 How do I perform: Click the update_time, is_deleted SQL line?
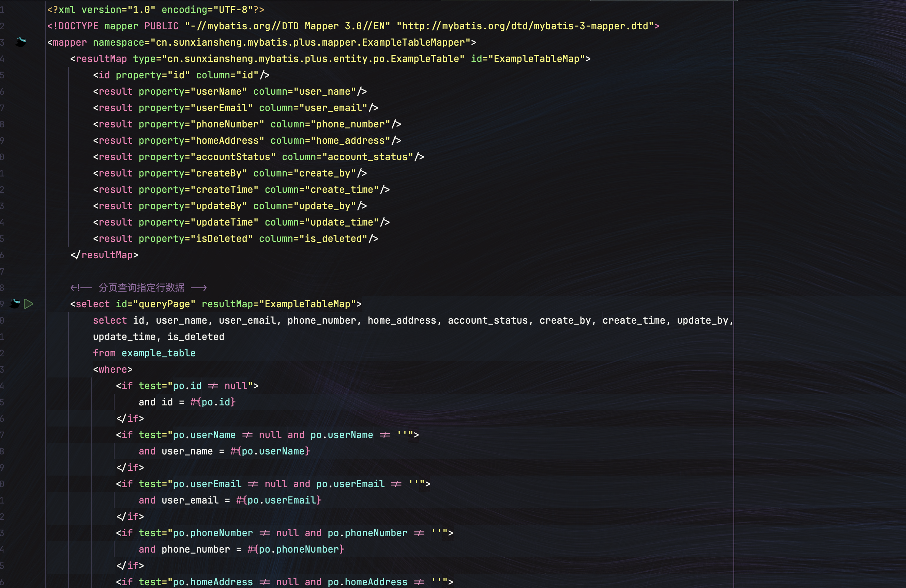point(159,337)
